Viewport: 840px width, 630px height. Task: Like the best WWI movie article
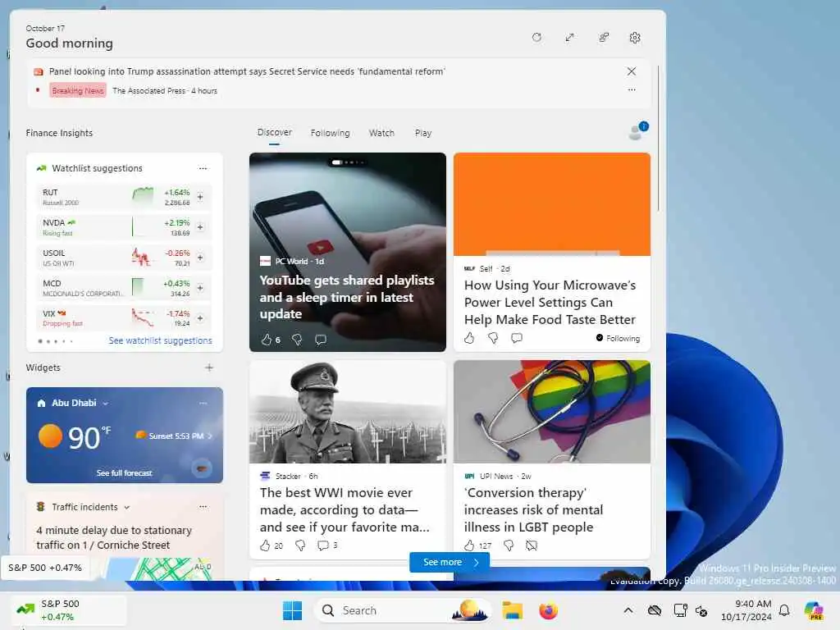265,546
